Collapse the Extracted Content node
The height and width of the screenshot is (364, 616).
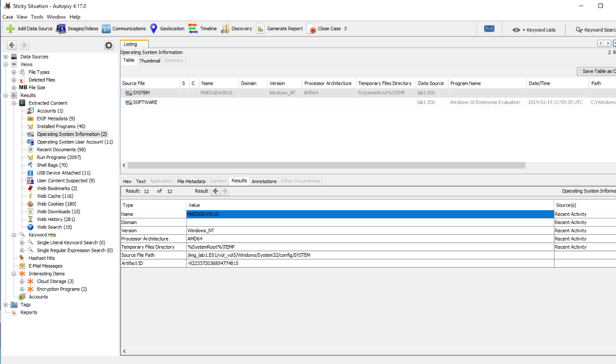pos(14,103)
